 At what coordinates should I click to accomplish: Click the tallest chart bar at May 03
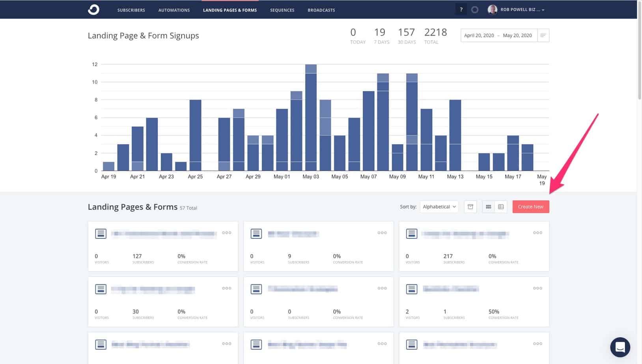click(x=311, y=117)
